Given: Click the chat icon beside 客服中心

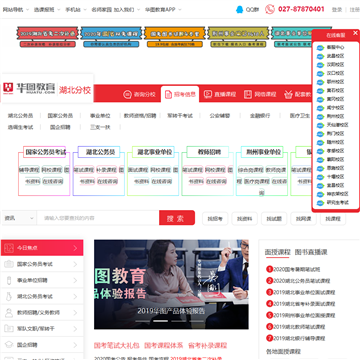Looking at the screenshot, I should tap(320, 48).
